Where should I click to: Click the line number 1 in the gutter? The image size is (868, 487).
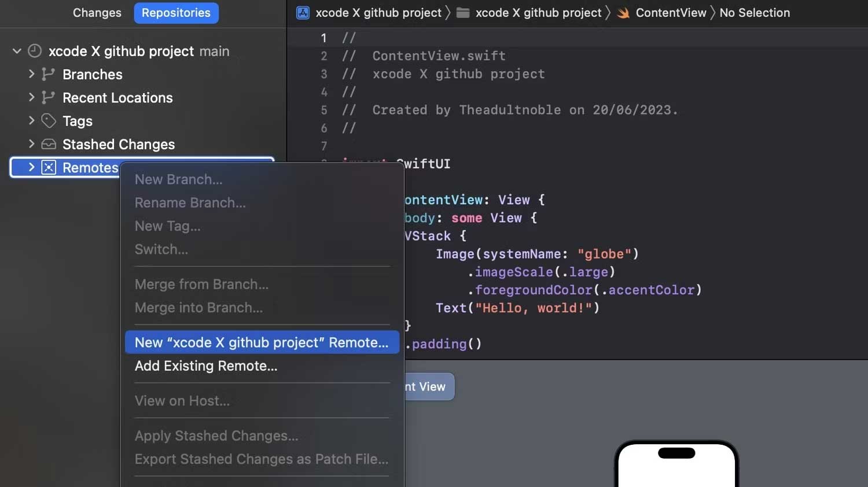[x=323, y=38]
